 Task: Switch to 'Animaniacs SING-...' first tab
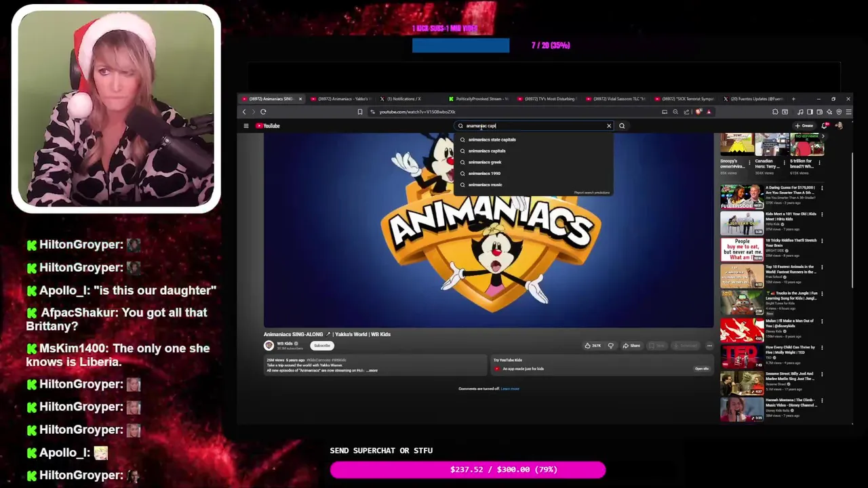coord(271,99)
